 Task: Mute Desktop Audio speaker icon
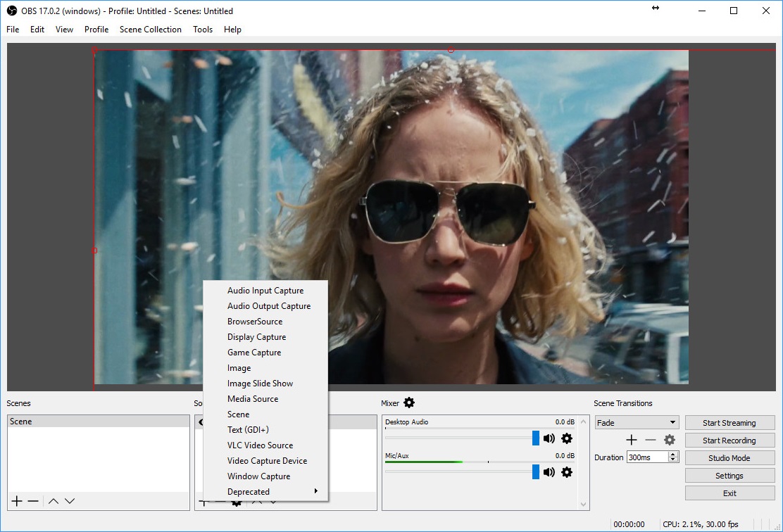(x=549, y=438)
